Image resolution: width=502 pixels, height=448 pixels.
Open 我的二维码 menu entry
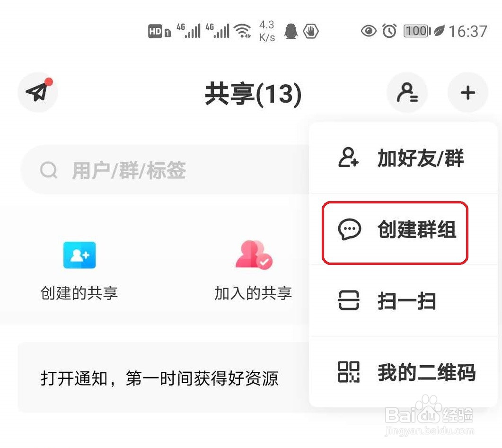403,372
